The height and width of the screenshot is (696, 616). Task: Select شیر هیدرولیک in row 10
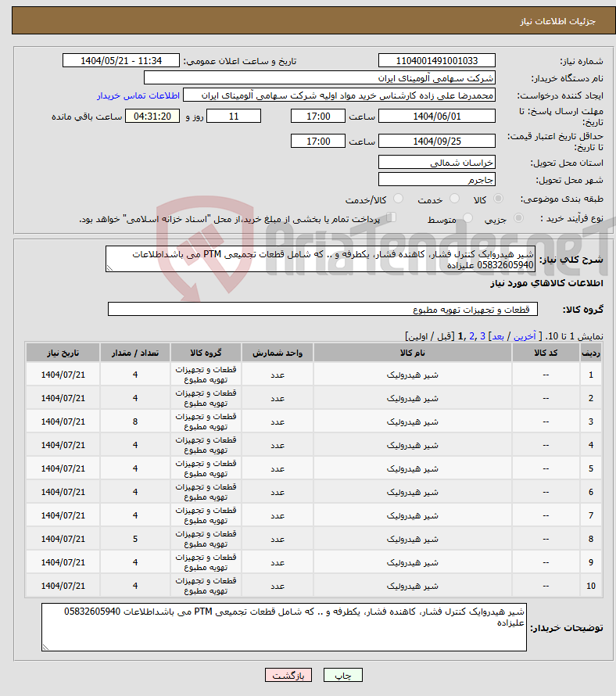(412, 587)
